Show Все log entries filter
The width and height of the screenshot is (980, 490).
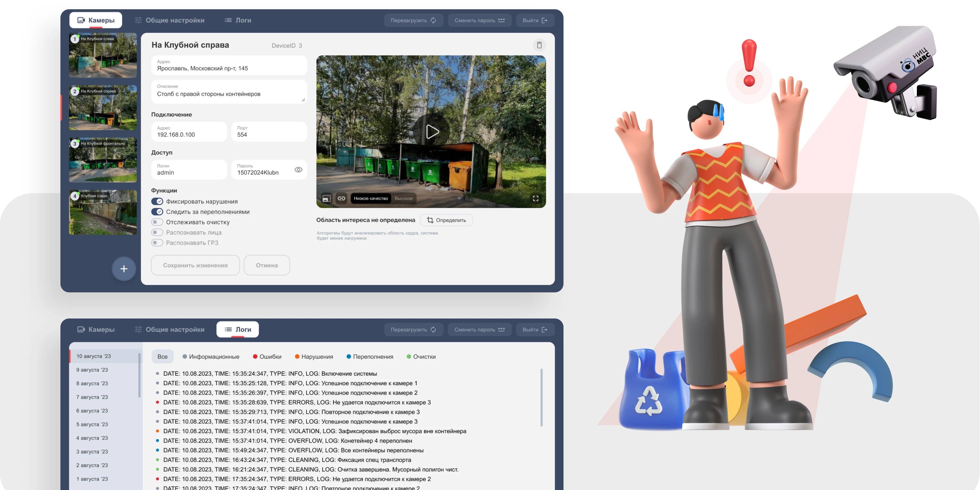pyautogui.click(x=163, y=356)
